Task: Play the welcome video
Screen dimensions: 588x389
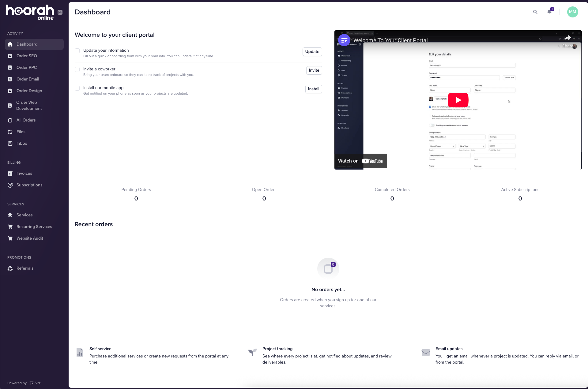Action: tap(458, 100)
